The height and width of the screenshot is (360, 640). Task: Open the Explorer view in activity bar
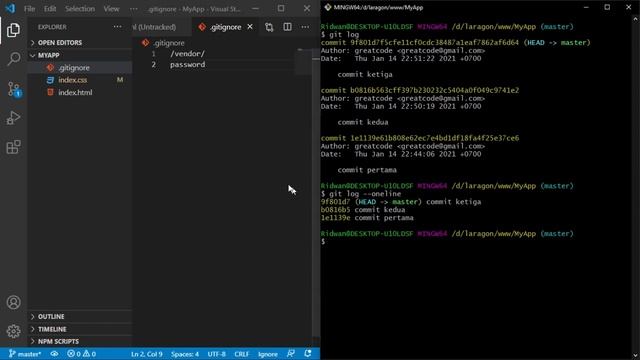click(13, 31)
